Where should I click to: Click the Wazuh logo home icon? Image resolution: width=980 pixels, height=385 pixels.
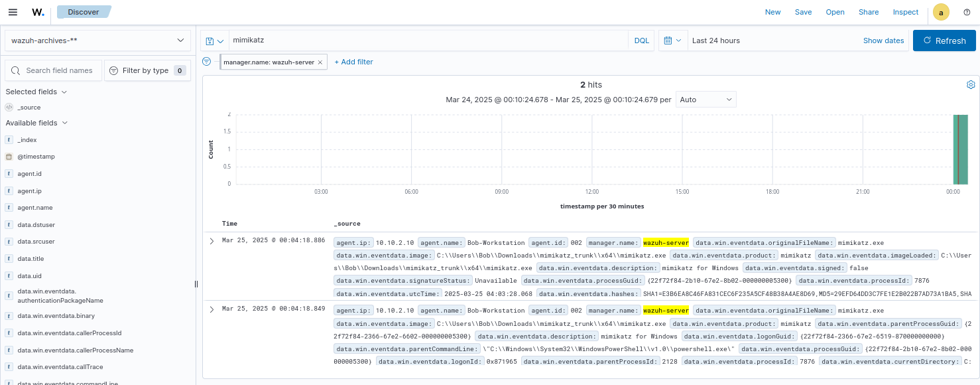pyautogui.click(x=38, y=12)
